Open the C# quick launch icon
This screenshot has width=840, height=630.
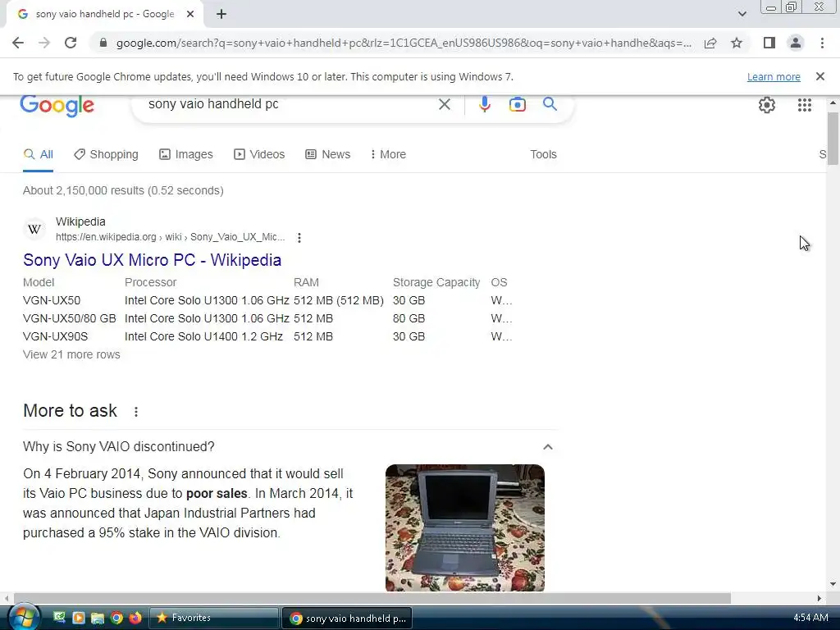[59, 618]
